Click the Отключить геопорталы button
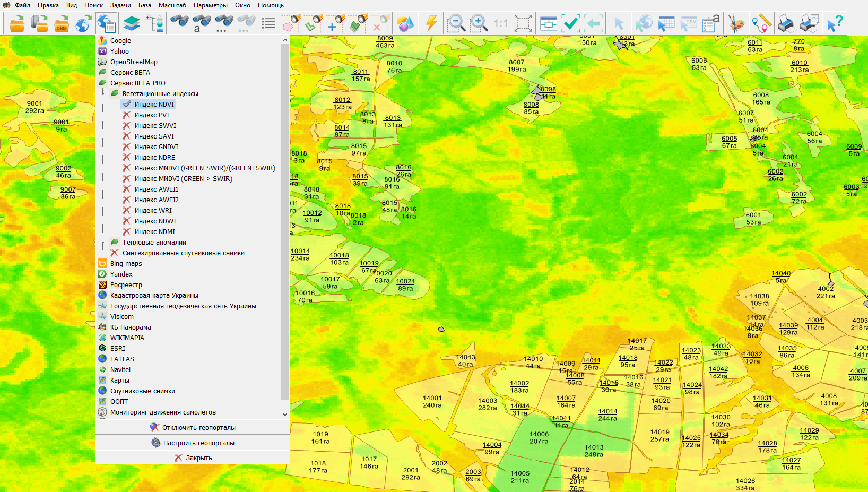Screen dimensions: 868x492 click(x=193, y=427)
